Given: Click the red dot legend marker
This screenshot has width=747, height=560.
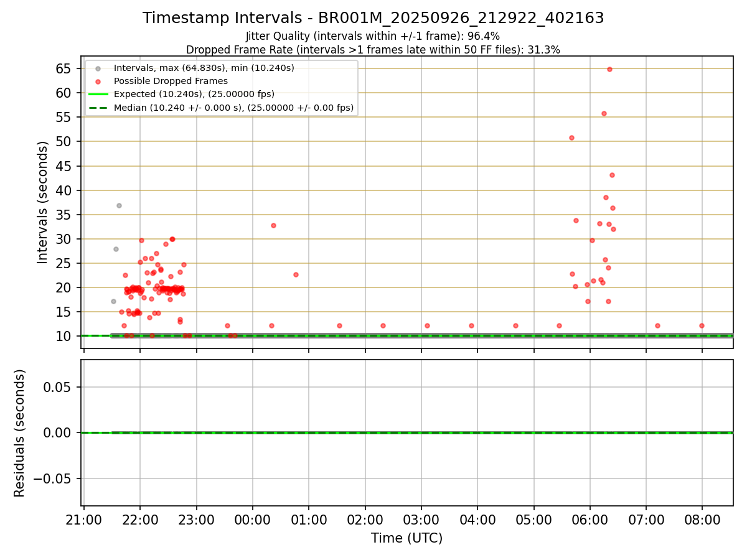Looking at the screenshot, I should (98, 81).
